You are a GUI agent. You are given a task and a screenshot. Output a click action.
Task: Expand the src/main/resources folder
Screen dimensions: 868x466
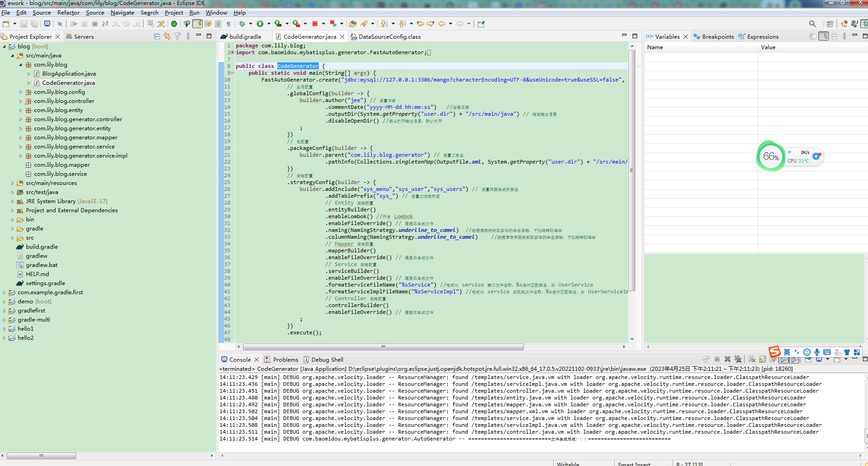click(13, 183)
